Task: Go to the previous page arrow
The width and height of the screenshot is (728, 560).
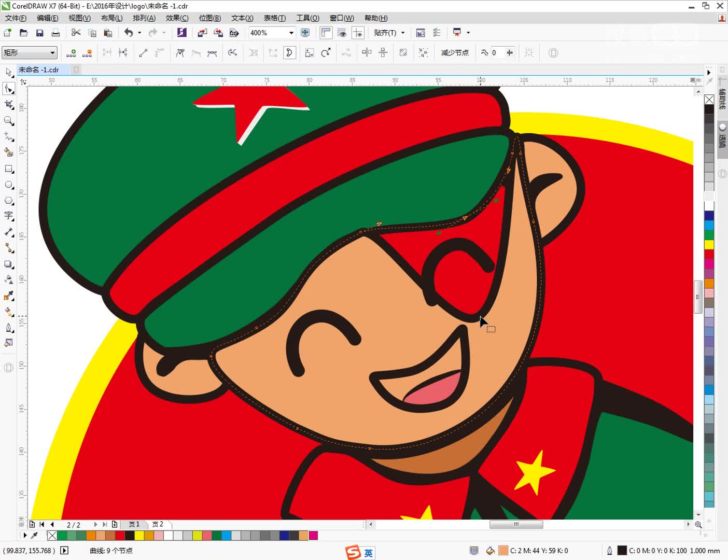Action: 52,524
